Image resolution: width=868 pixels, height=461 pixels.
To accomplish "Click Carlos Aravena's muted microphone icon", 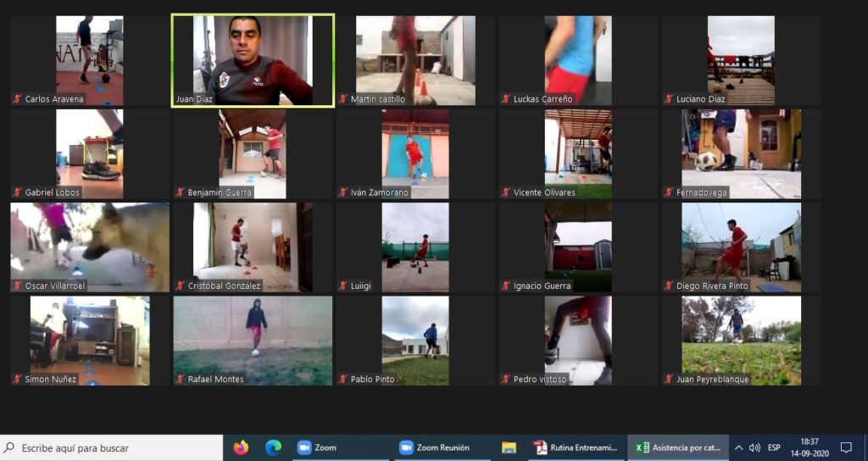I will 17,99.
